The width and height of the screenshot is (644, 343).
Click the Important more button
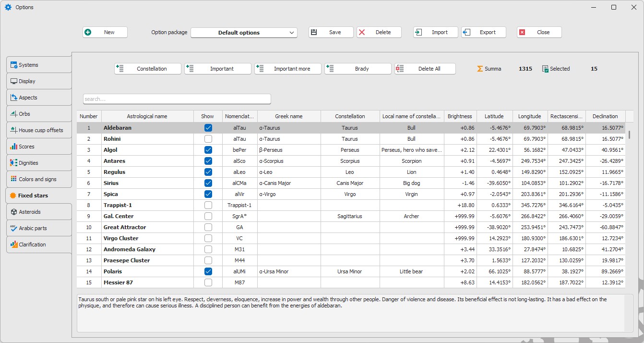click(288, 69)
